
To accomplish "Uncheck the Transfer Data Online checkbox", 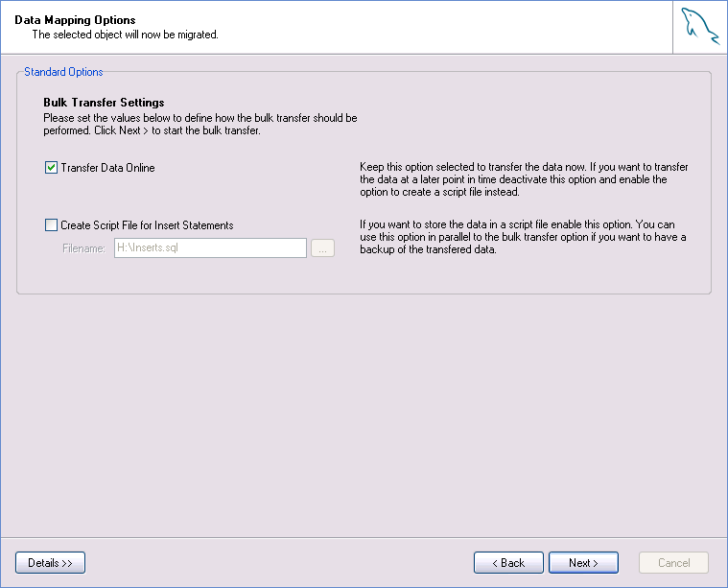I will click(51, 168).
